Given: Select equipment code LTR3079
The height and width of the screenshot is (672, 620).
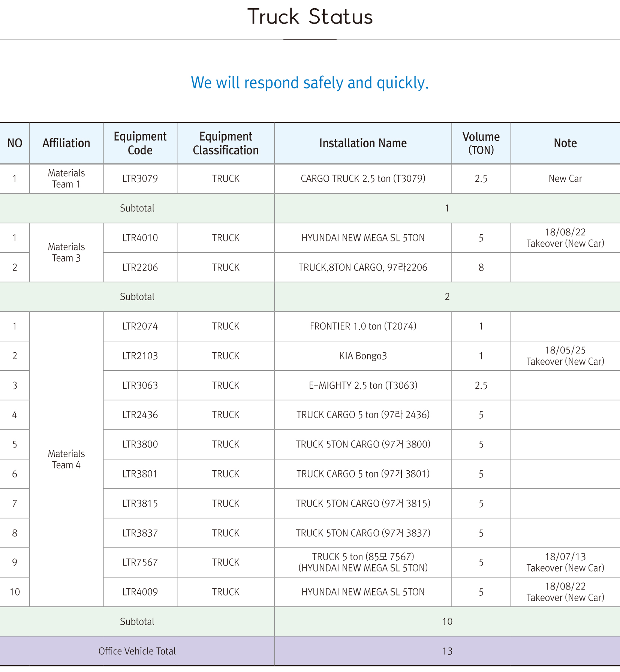Looking at the screenshot, I should (x=140, y=179).
